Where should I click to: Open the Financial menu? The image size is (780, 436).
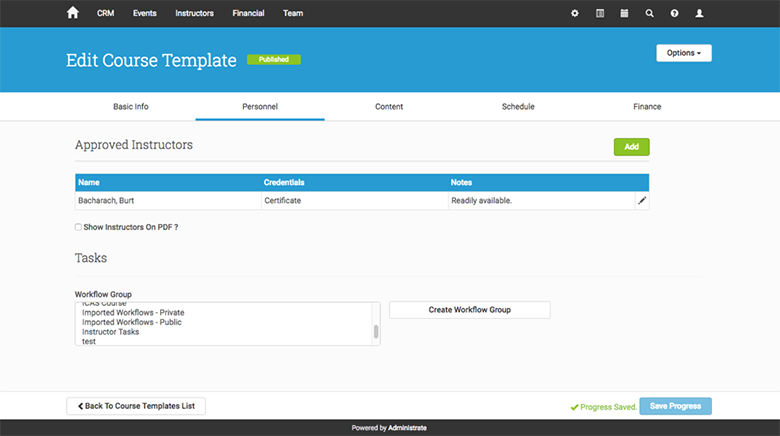point(248,13)
